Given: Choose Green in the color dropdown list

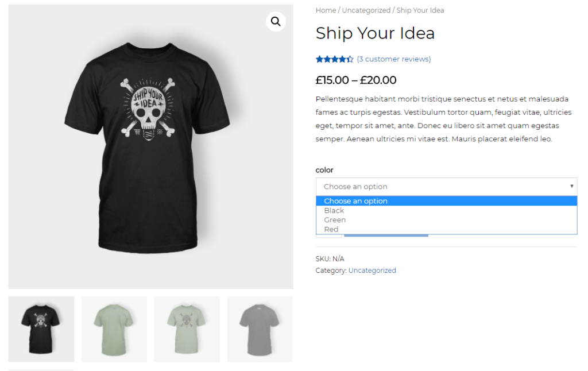Looking at the screenshot, I should click(x=335, y=220).
